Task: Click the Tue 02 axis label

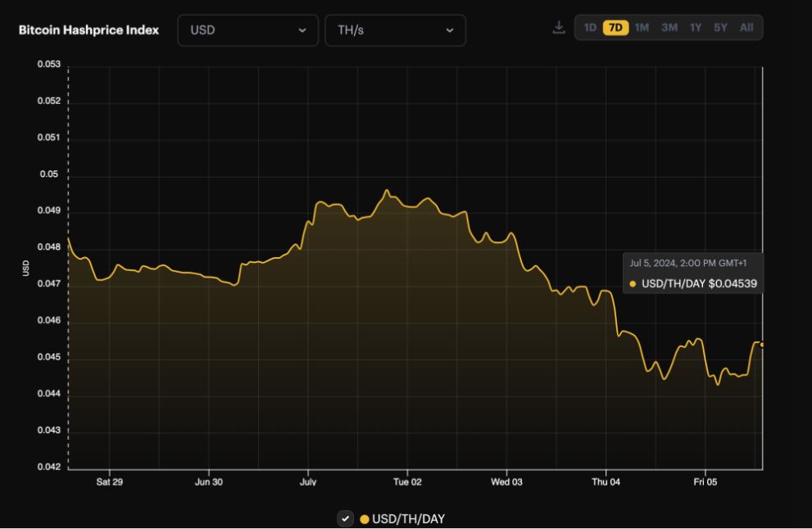Action: click(x=407, y=482)
